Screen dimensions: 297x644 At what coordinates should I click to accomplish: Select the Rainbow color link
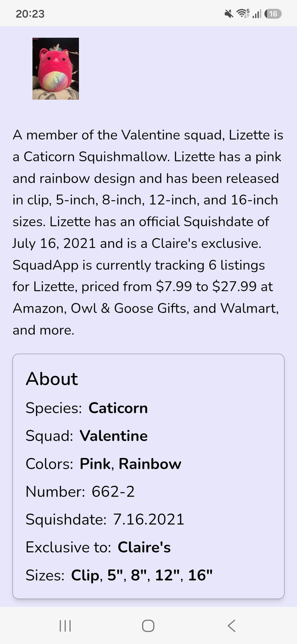tap(150, 464)
